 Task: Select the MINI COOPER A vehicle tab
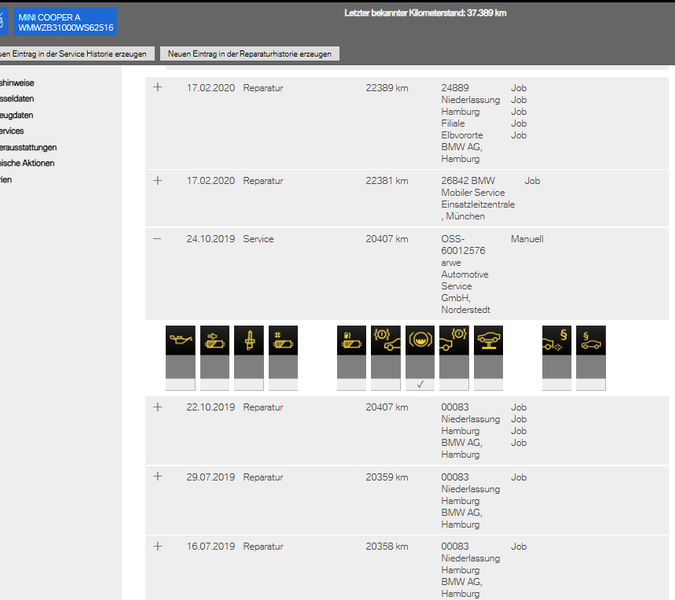(x=65, y=22)
